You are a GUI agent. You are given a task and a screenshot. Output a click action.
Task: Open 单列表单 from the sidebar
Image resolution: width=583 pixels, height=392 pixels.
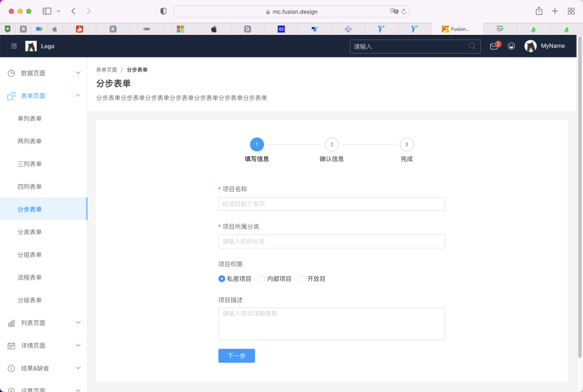(30, 118)
